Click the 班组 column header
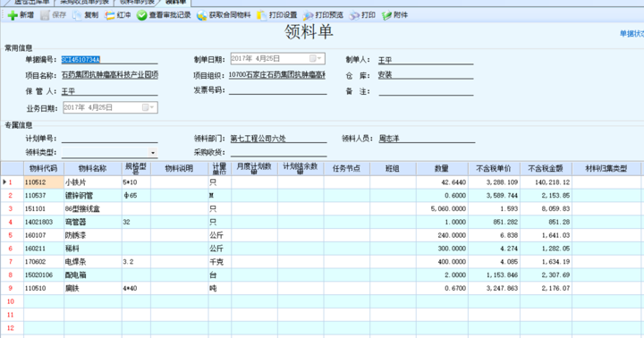The width and height of the screenshot is (644, 338). [x=393, y=168]
